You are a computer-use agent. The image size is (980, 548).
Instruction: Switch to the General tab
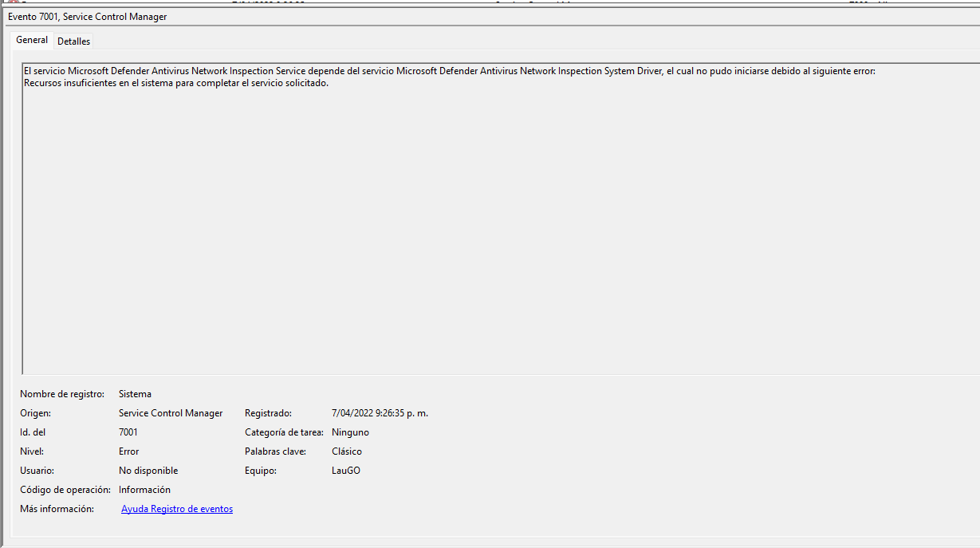32,40
